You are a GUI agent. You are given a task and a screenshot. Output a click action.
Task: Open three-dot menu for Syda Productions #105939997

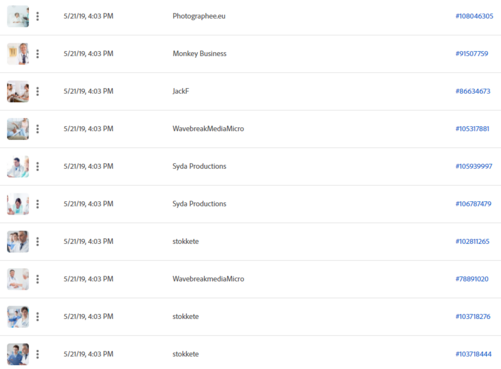(38, 166)
